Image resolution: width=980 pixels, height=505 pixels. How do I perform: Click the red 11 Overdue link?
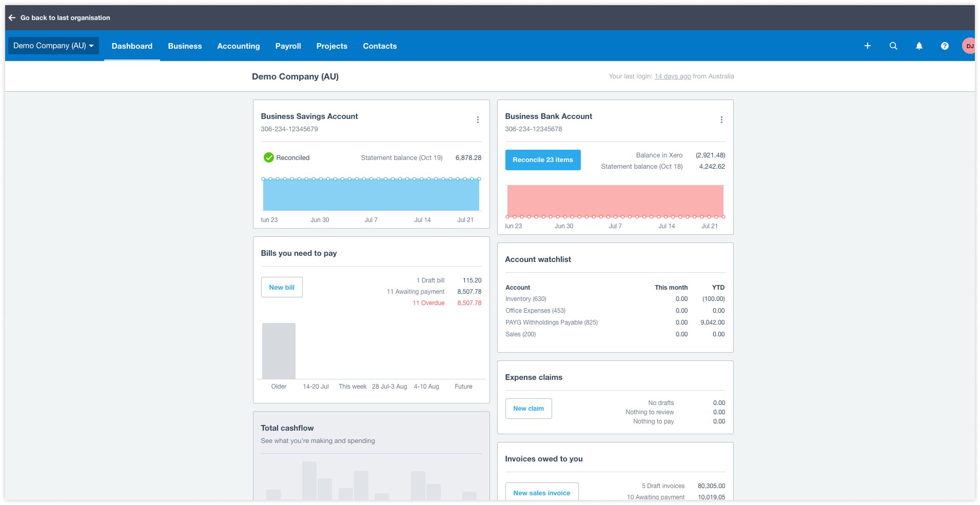pyautogui.click(x=428, y=303)
